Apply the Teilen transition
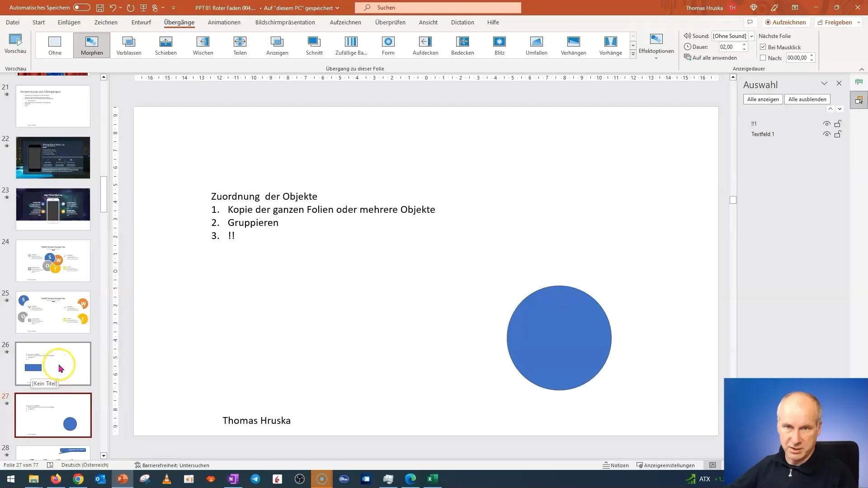 point(240,45)
